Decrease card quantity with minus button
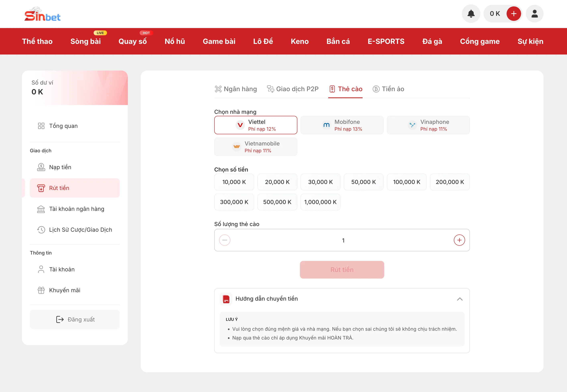 pyautogui.click(x=225, y=240)
